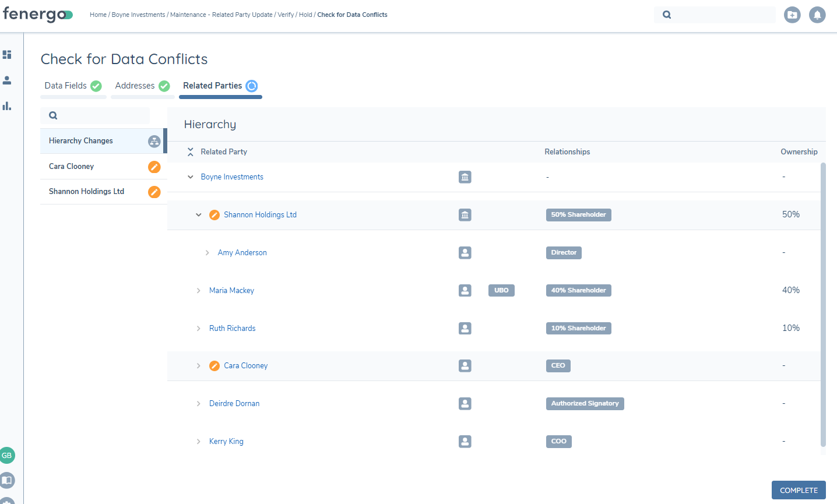
Task: Open the notifications bell icon
Action: coord(817,15)
